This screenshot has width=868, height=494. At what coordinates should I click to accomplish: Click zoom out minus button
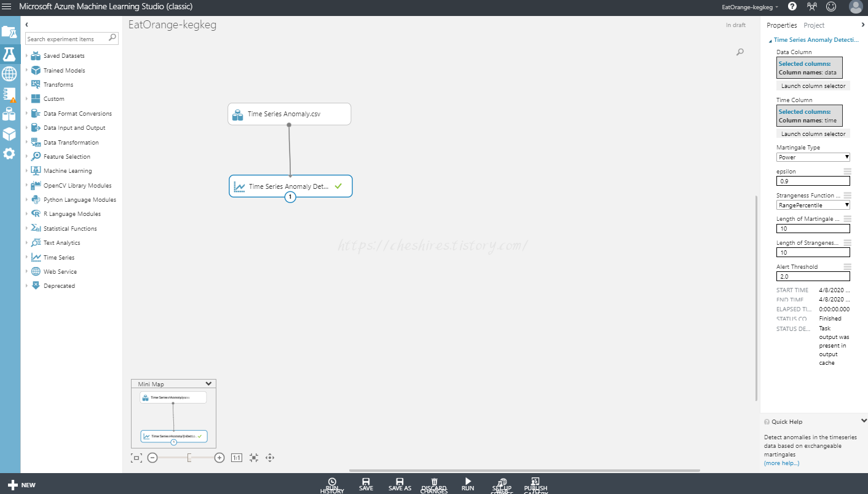(x=152, y=458)
